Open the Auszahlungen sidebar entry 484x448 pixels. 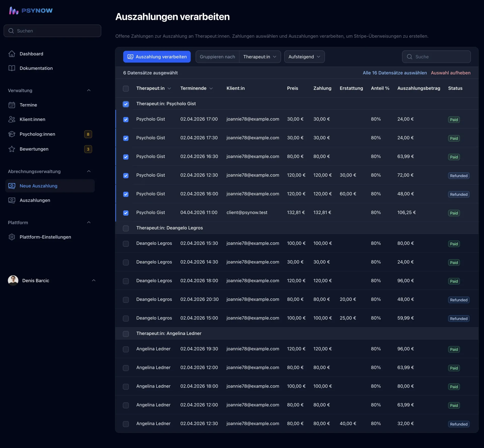click(x=35, y=200)
